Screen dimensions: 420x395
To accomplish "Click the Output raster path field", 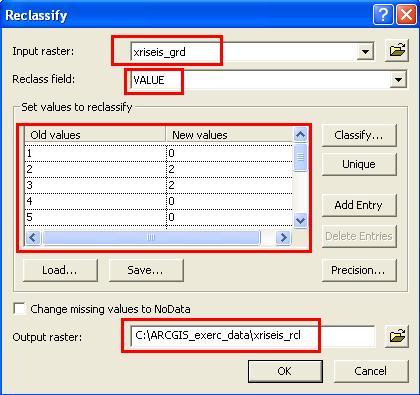I will (253, 336).
